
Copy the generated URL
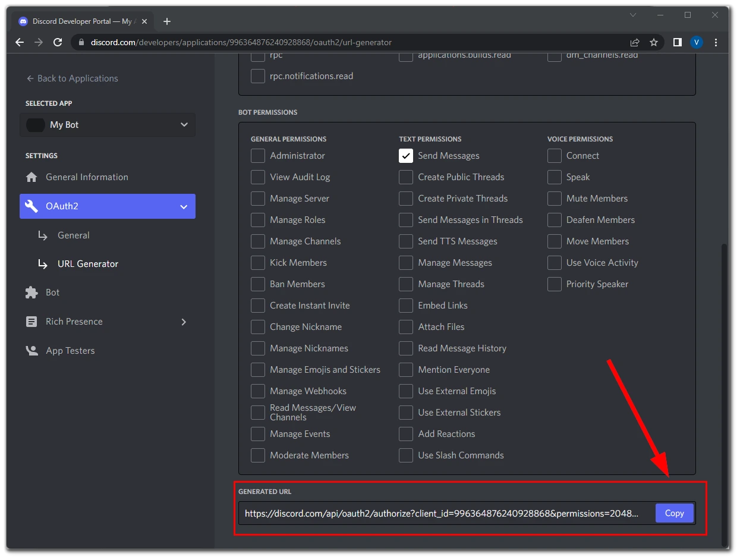674,512
